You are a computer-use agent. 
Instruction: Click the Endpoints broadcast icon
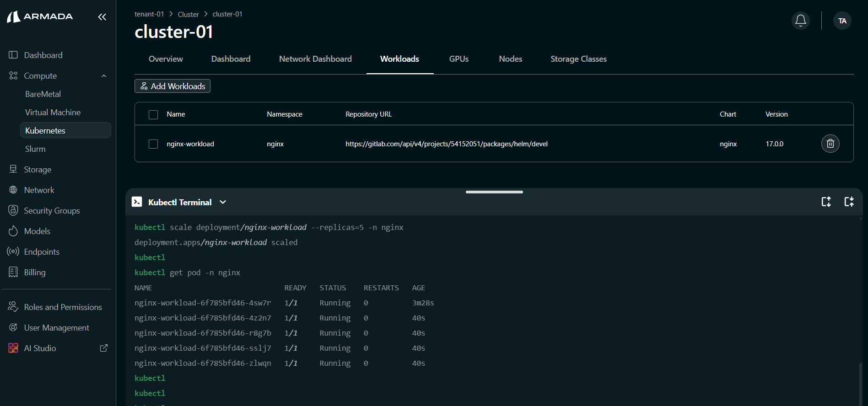(x=13, y=251)
